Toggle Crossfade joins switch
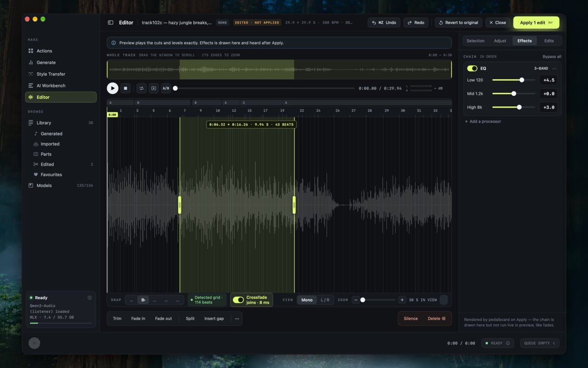 [x=238, y=300]
